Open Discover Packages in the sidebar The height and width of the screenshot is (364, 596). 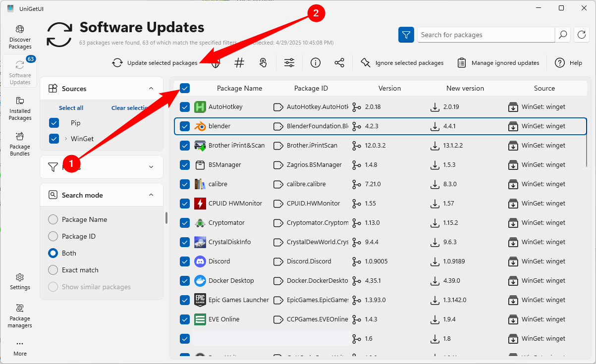pyautogui.click(x=20, y=37)
